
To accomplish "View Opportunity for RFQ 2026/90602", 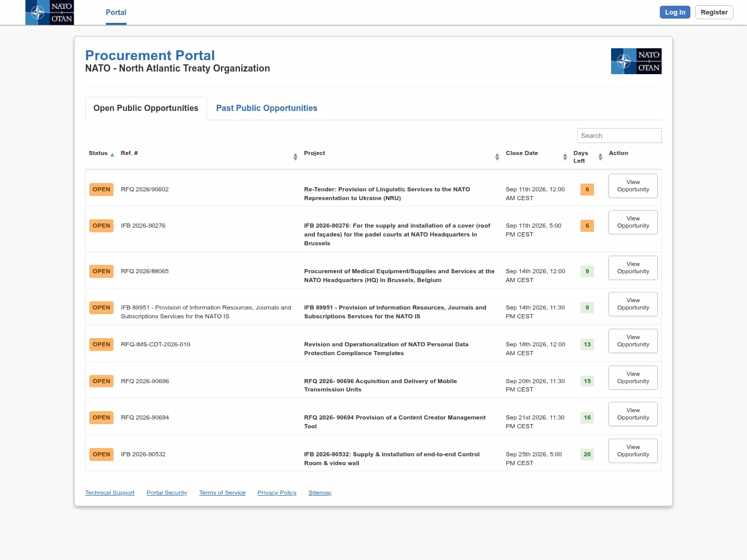I will 633,186.
